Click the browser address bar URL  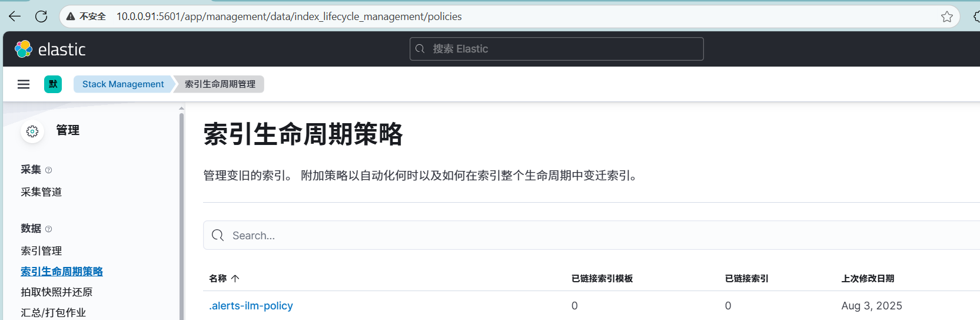pyautogui.click(x=289, y=17)
